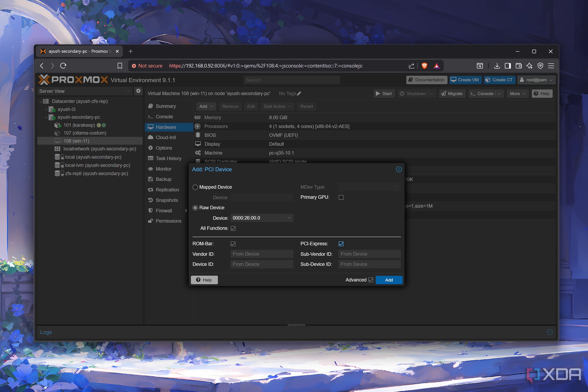Screen dimensions: 588x392
Task: Expand the ayush-i3 node
Action: tap(46, 109)
